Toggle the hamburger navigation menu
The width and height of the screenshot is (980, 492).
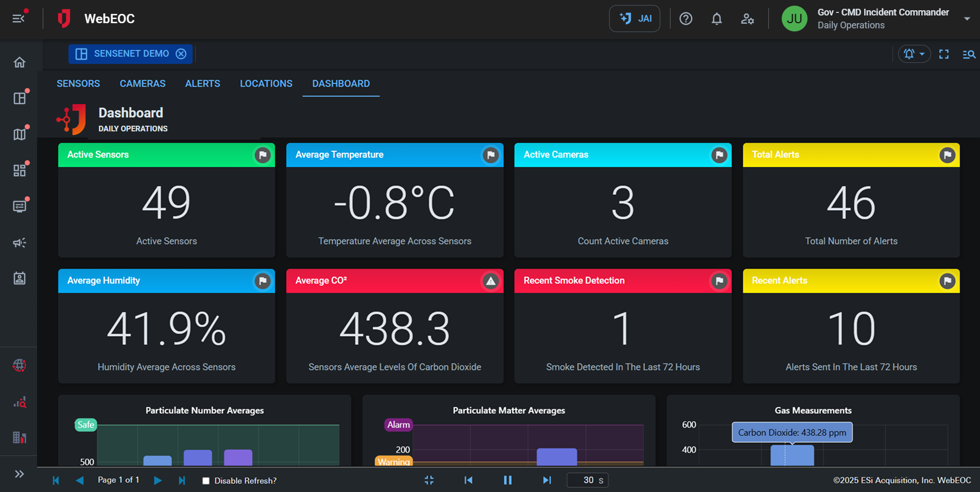pyautogui.click(x=19, y=19)
